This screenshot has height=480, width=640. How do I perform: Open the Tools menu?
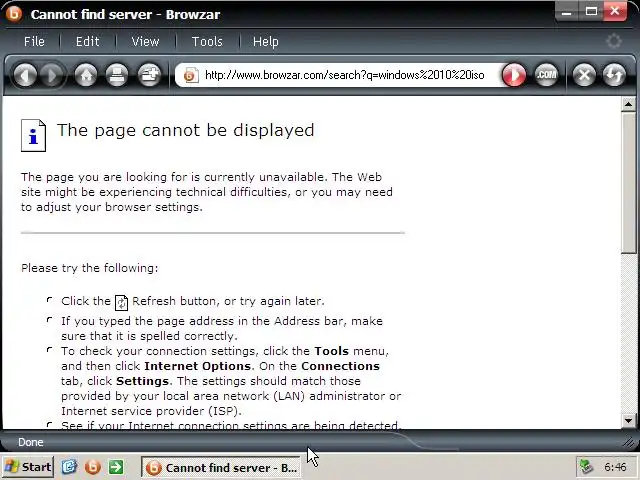point(207,42)
